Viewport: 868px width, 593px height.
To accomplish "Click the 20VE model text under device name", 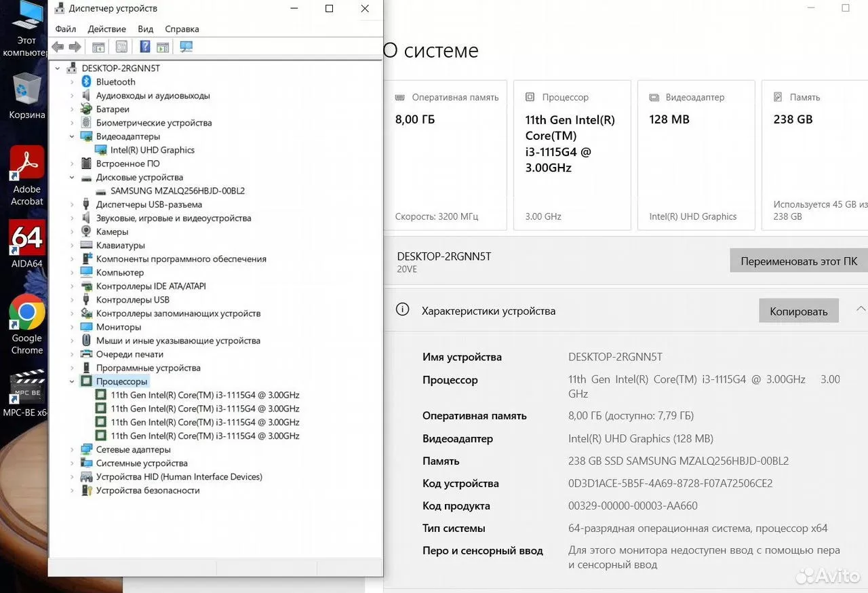I will [x=407, y=269].
